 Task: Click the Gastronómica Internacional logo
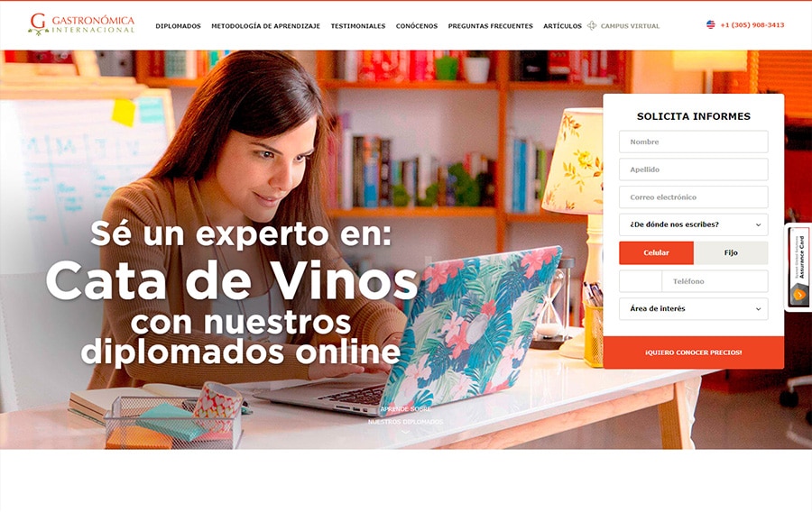pos(81,23)
